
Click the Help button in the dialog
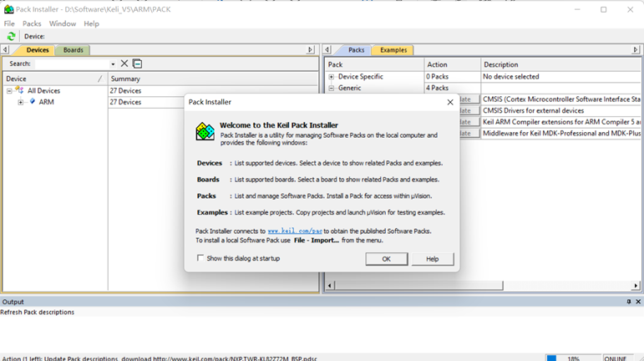coord(433,259)
